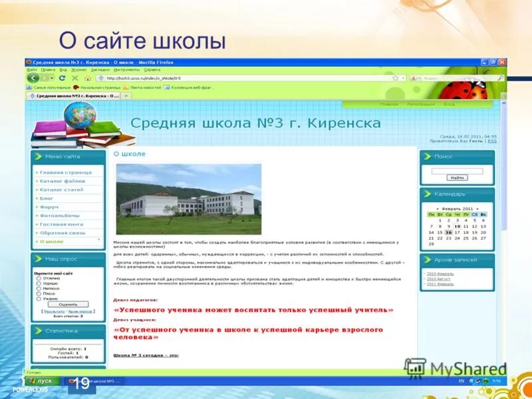Choose the Хорошо rating option
Image resolution: width=532 pixels, height=399 pixels.
coord(39,283)
